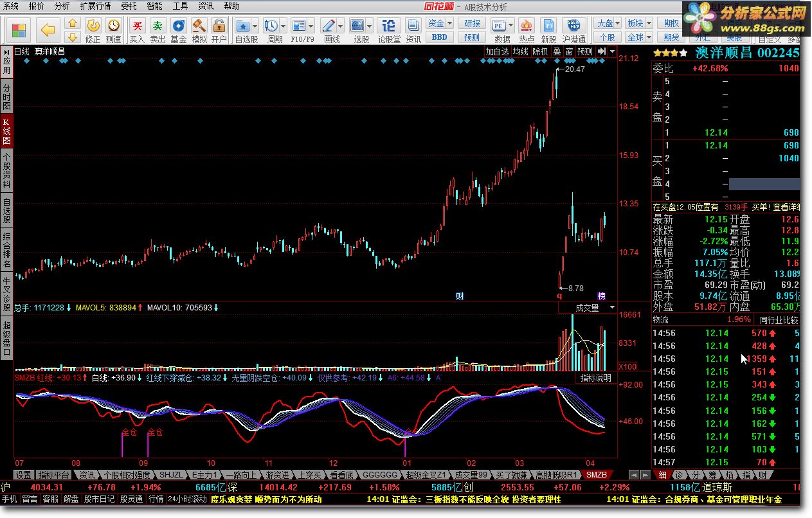
Task: Click the 修正 refresh icon
Action: 93,25
